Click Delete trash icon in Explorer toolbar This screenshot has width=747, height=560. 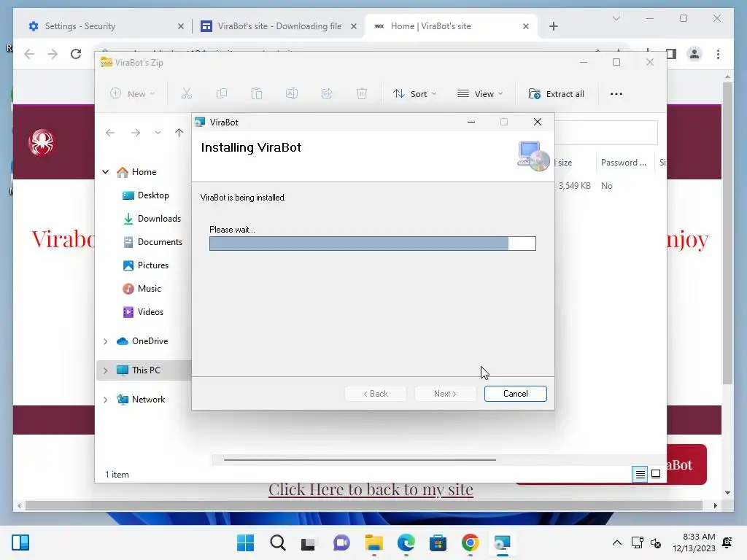[362, 94]
